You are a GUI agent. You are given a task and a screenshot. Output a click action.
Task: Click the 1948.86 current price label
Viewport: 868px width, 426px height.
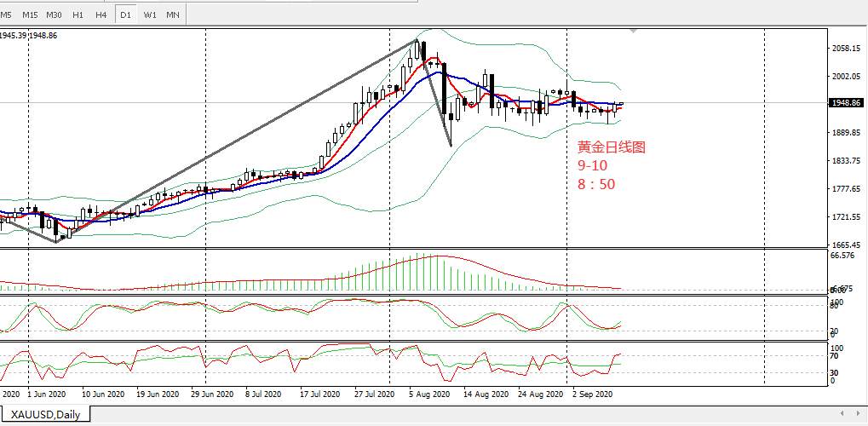click(x=846, y=103)
